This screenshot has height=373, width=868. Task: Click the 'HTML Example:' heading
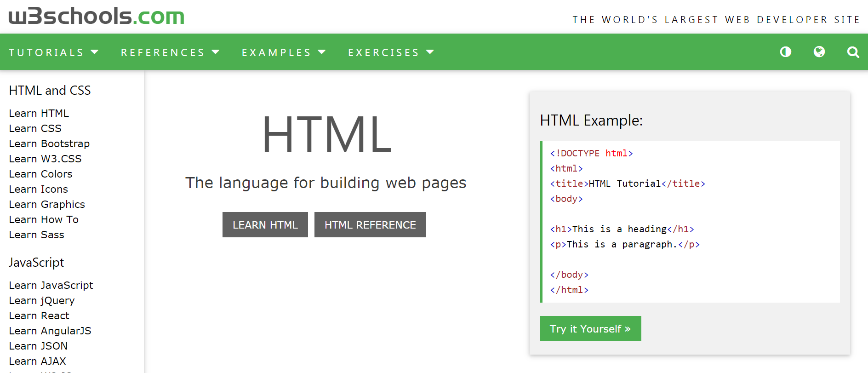coord(591,121)
